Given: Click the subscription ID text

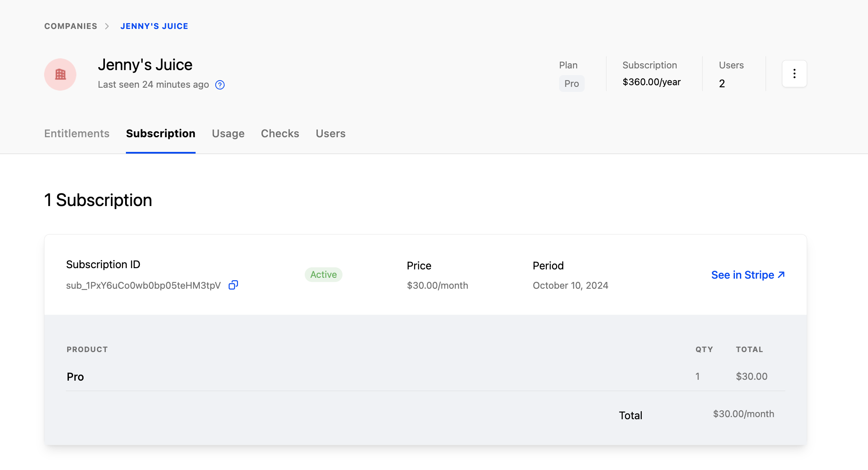Looking at the screenshot, I should [x=143, y=285].
